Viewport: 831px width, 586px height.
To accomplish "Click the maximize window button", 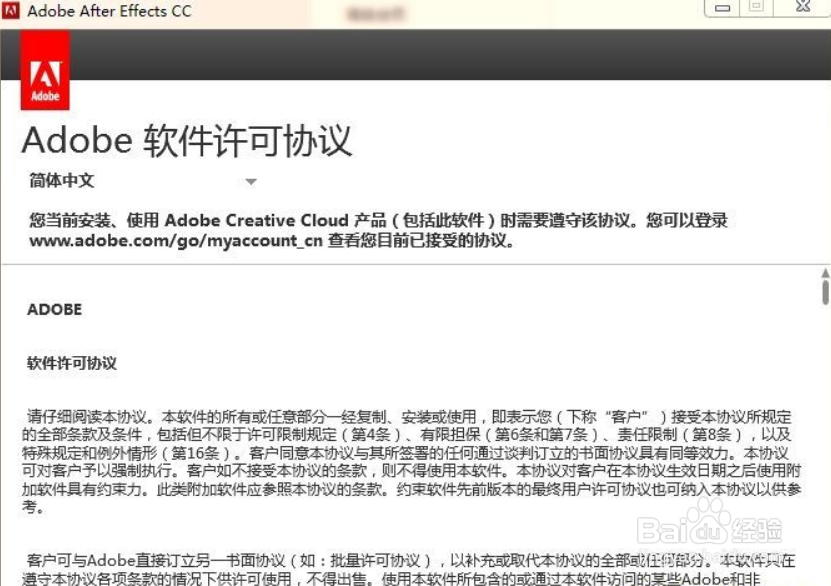I will coord(756,7).
